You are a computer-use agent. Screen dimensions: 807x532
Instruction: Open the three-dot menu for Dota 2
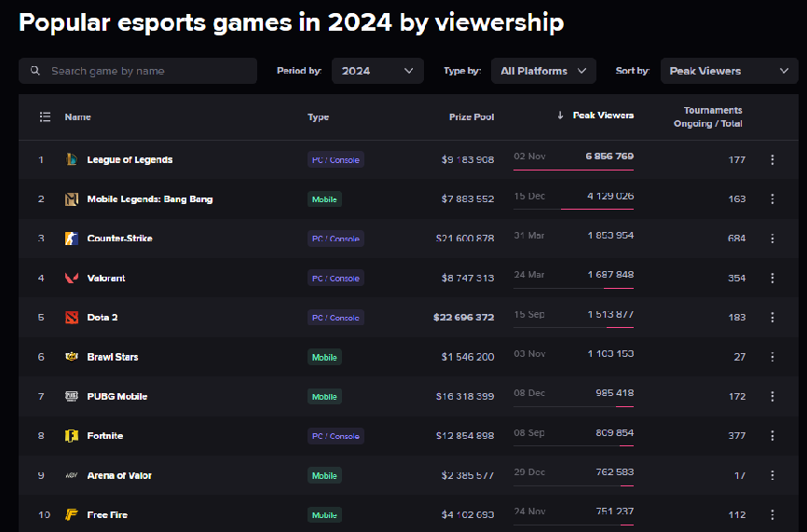(x=772, y=318)
